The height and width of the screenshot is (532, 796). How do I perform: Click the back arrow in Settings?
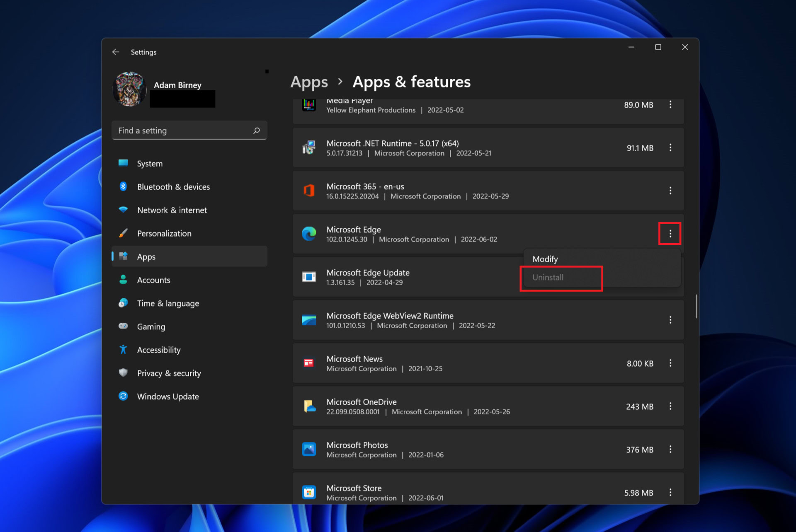click(x=116, y=52)
